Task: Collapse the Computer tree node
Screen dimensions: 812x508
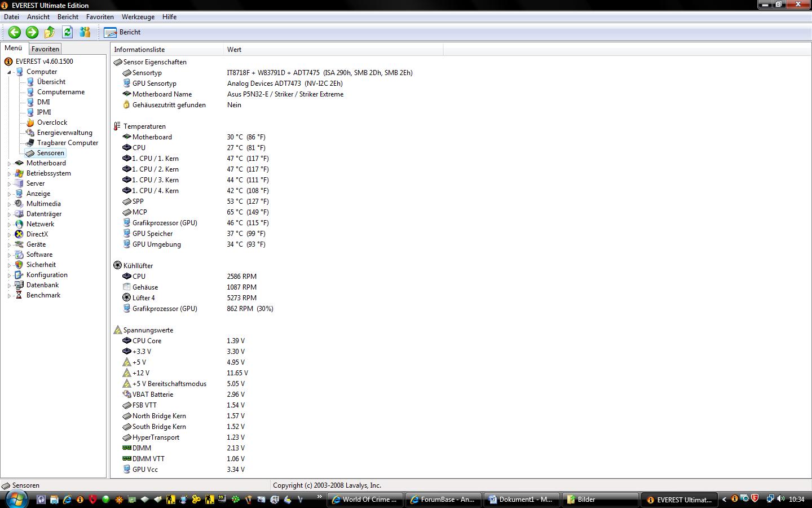Action: [9, 72]
